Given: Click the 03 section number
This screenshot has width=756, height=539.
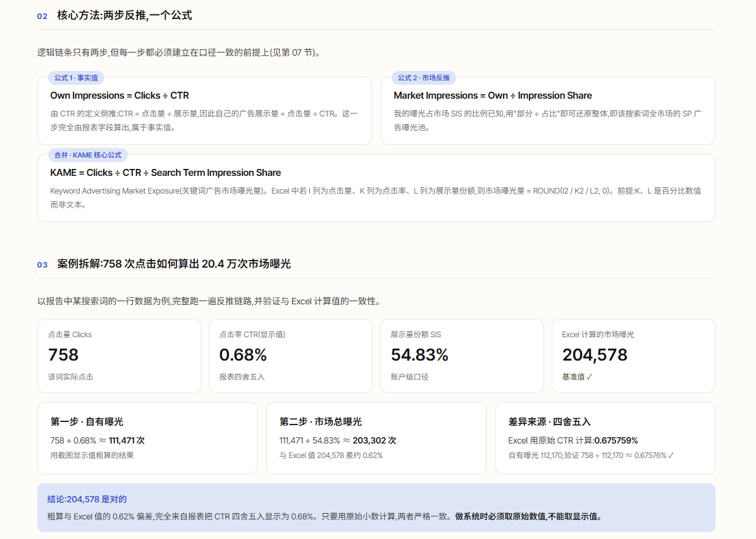Looking at the screenshot, I should pos(42,265).
